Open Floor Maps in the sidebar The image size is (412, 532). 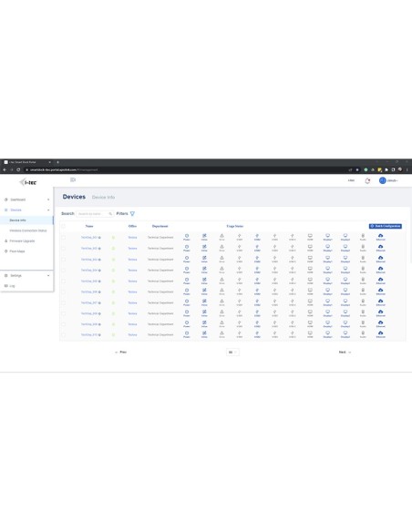pos(17,251)
